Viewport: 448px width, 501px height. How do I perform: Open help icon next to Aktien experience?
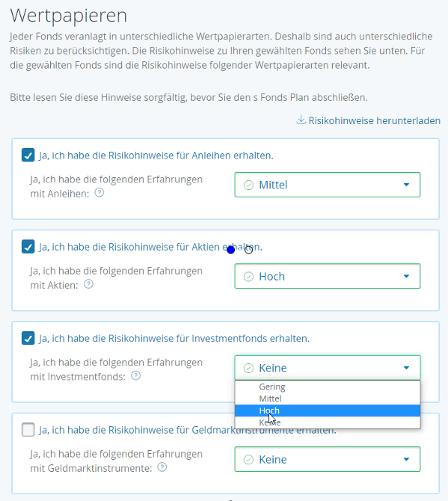coord(88,284)
